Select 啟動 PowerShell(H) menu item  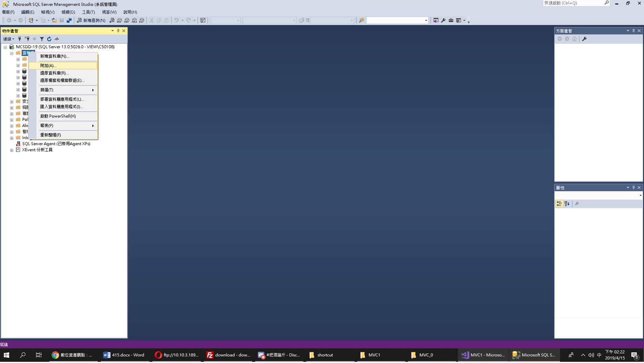tap(63, 116)
